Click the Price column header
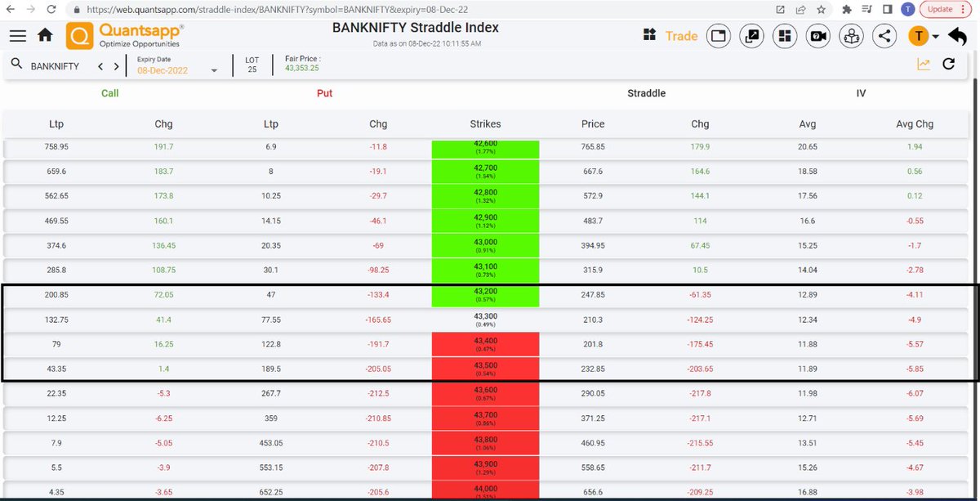Viewport: 980px width, 501px height. point(593,124)
